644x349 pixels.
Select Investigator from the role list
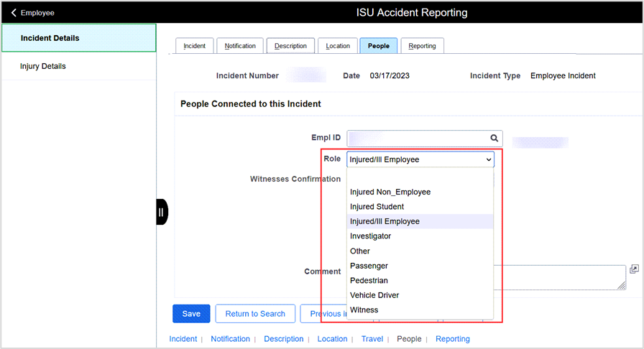click(x=420, y=236)
